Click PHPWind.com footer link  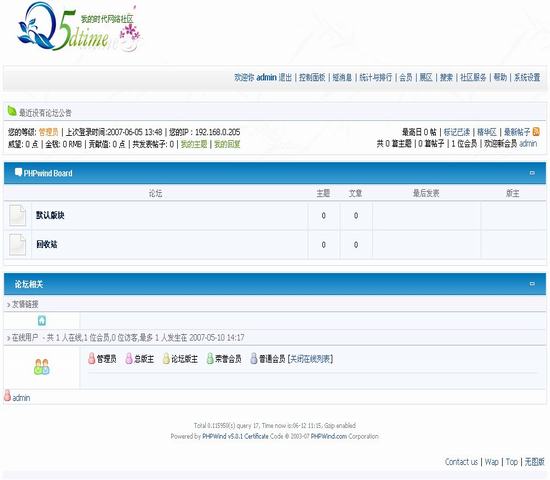coord(329,436)
